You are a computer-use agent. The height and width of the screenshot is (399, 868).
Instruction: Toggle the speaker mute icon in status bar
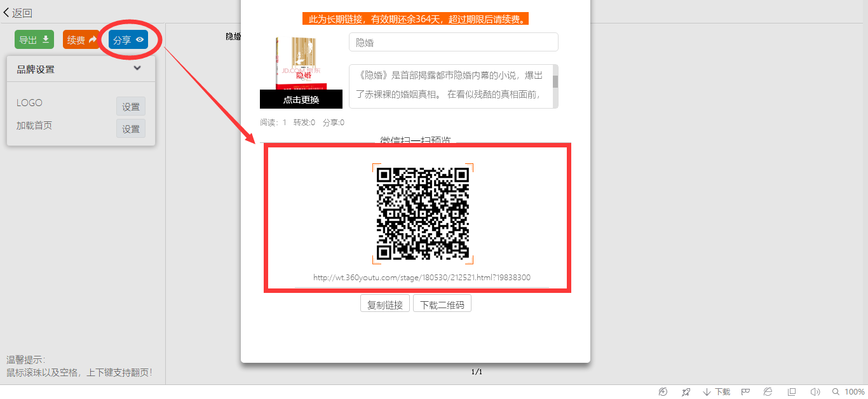815,392
